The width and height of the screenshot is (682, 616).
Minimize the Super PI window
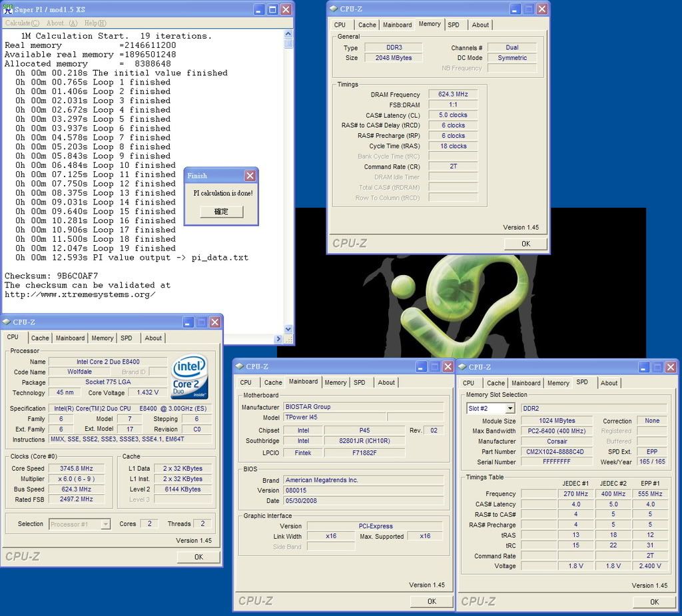pos(259,9)
